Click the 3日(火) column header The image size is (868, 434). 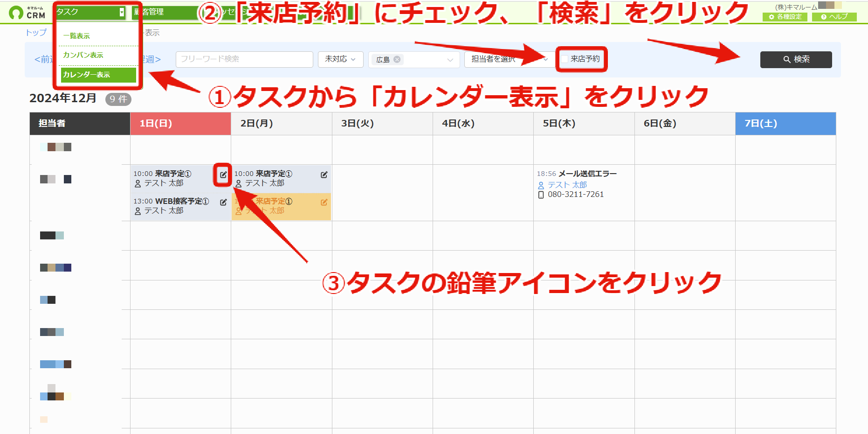[382, 124]
